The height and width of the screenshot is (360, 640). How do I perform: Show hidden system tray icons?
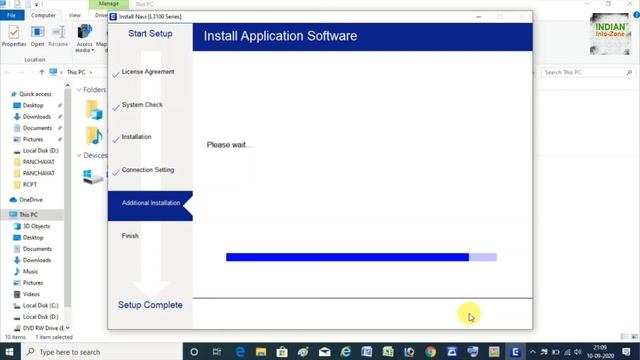[533, 352]
